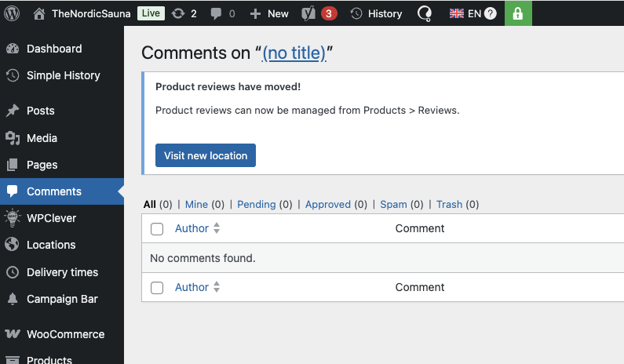The width and height of the screenshot is (624, 364).
Task: Open the New content menu
Action: click(269, 14)
